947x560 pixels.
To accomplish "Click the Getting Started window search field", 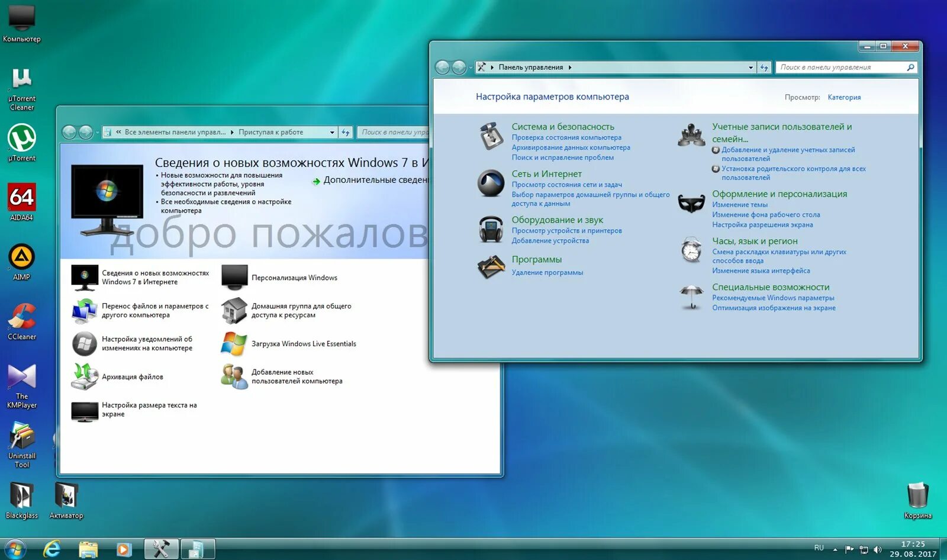I will click(393, 132).
